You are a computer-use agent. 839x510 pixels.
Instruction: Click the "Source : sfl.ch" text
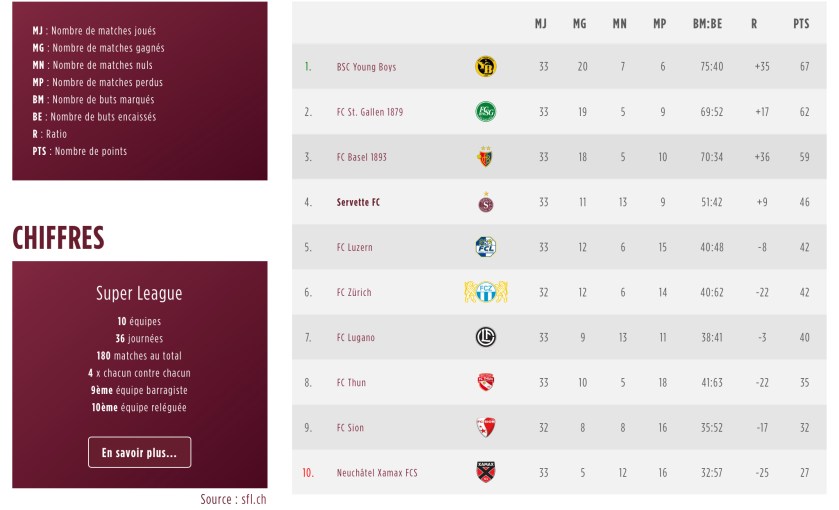(x=233, y=498)
